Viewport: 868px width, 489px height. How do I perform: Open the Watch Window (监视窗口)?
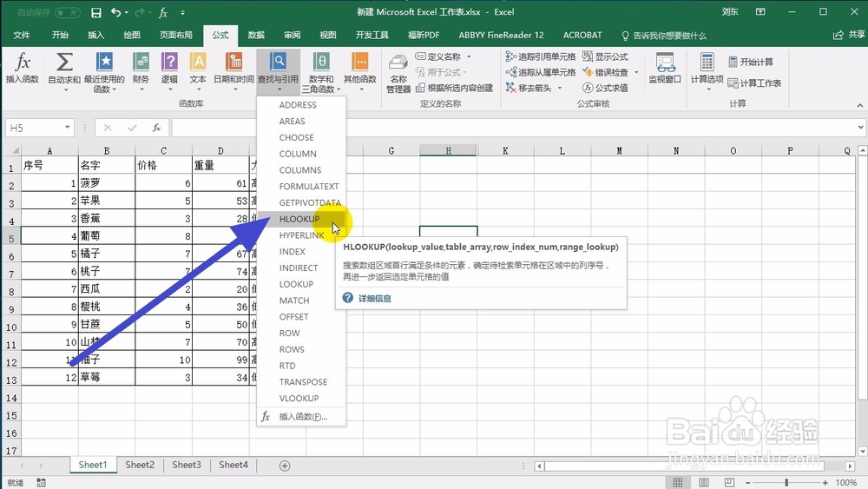[x=665, y=69]
